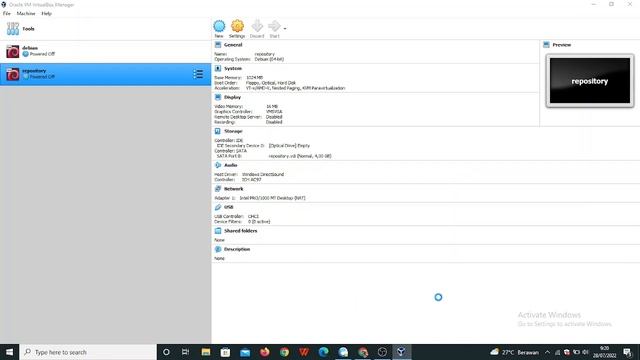
Task: Open OBS Studio from the taskbar
Action: [382, 352]
